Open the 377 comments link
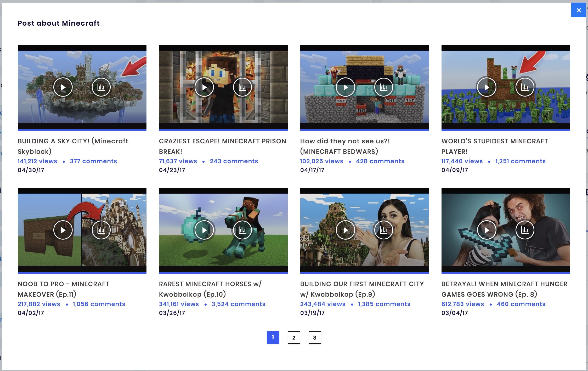Image resolution: width=588 pixels, height=371 pixels. tap(93, 161)
